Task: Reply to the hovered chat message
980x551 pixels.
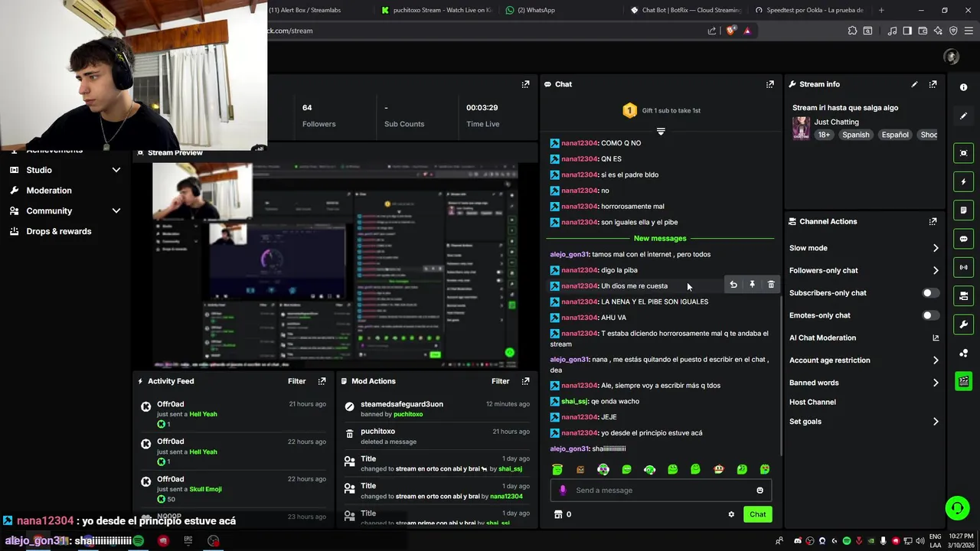Action: [733, 285]
